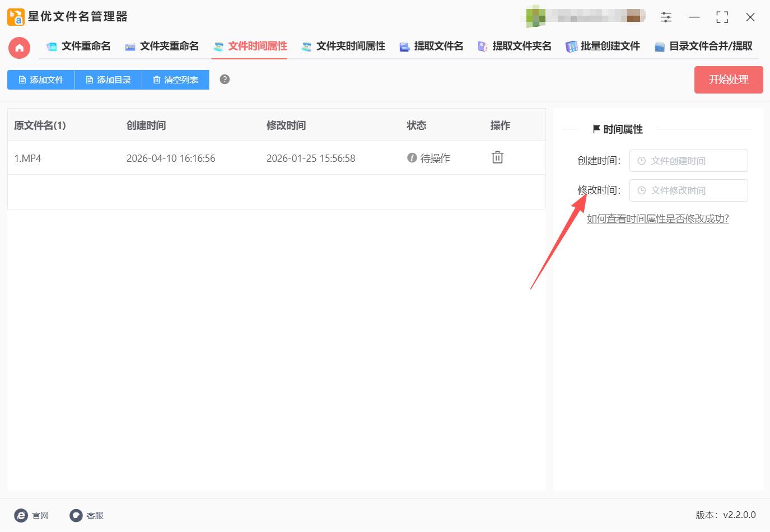The image size is (770, 532).
Task: Click the 官网 browser icon
Action: (x=21, y=515)
